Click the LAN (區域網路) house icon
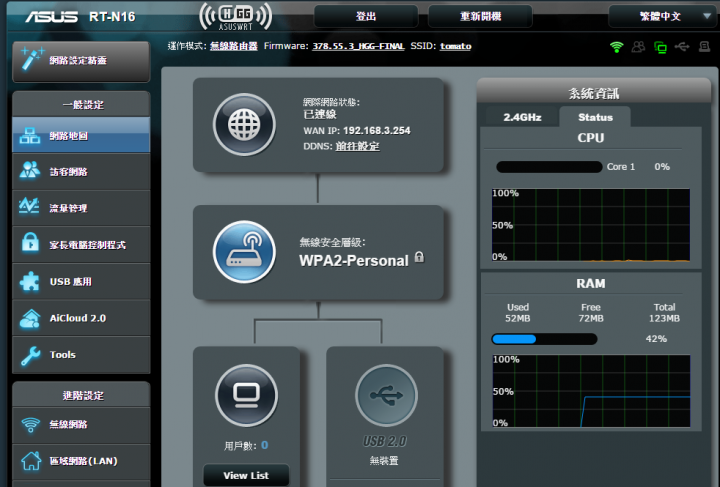Image resolution: width=720 pixels, height=487 pixels. (x=31, y=461)
